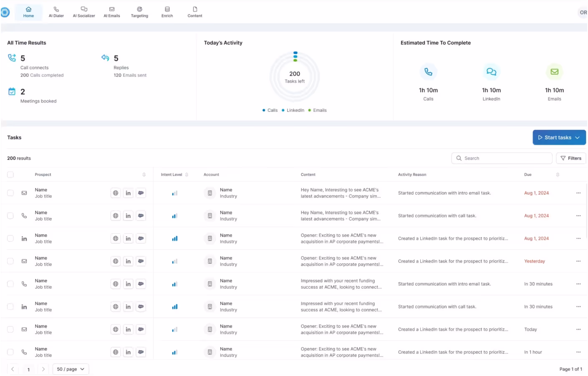
Task: Open more options for In 1 hour row
Action: pyautogui.click(x=578, y=352)
